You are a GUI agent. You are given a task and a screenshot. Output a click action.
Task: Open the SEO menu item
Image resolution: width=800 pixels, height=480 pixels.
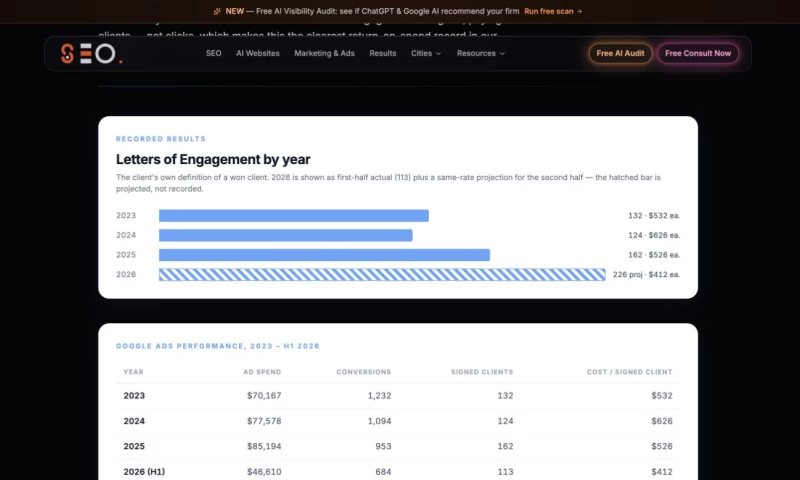pyautogui.click(x=213, y=53)
